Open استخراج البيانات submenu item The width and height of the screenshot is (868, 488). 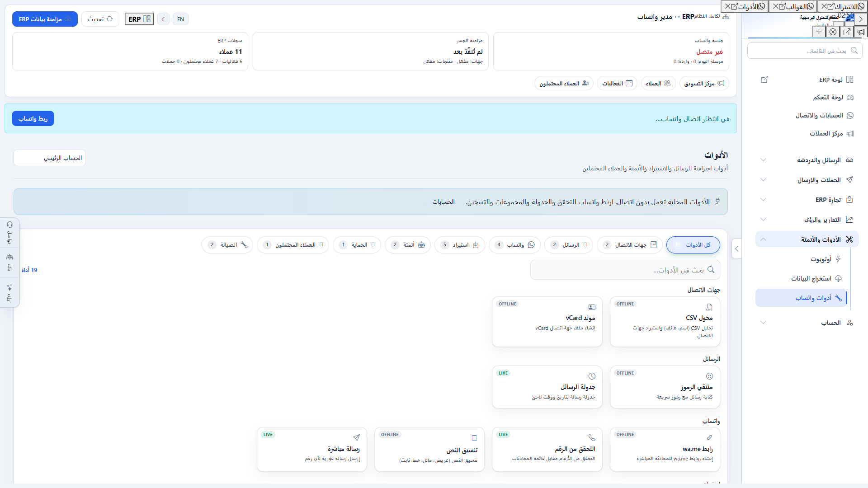(x=801, y=278)
